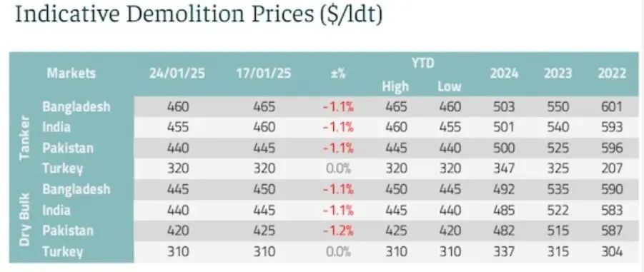Click the vertical Tanker section label
Image resolution: width=644 pixels, height=272 pixels.
point(24,138)
